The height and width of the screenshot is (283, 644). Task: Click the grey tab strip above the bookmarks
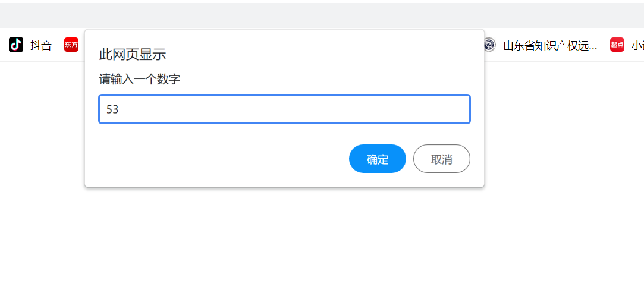click(x=321, y=15)
